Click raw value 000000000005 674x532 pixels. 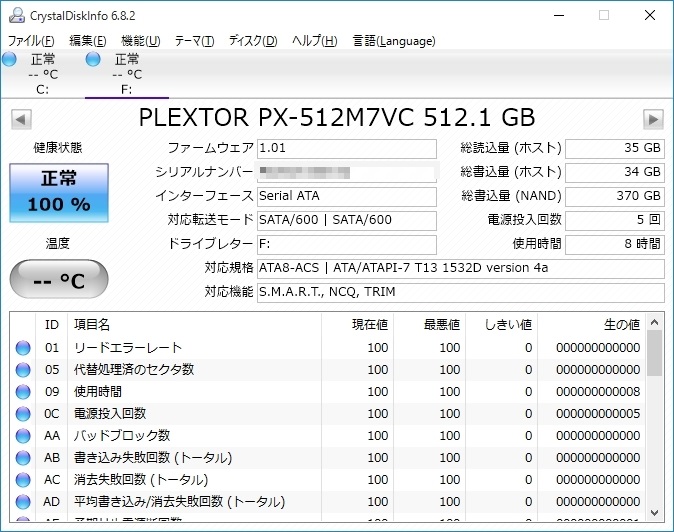(598, 414)
